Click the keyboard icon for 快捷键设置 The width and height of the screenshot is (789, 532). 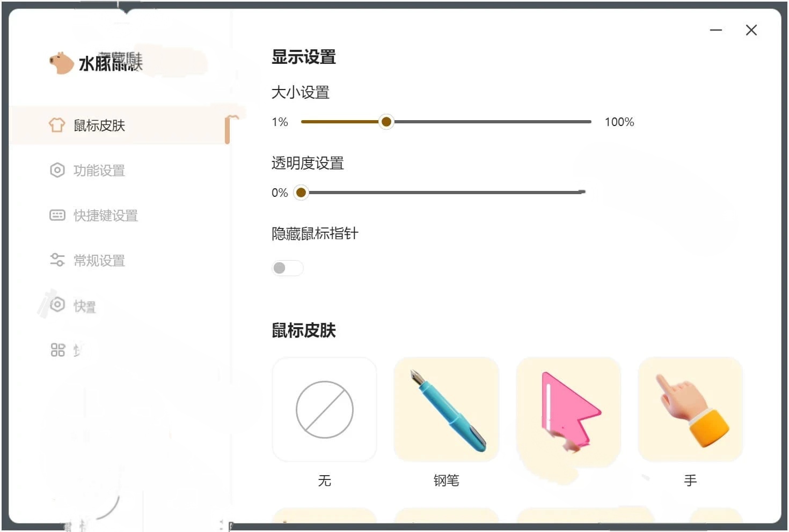tap(57, 215)
